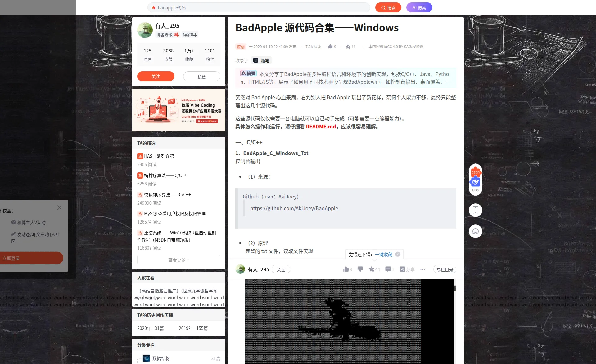Click the author name 有人_295 in the sidebar

coord(167,26)
